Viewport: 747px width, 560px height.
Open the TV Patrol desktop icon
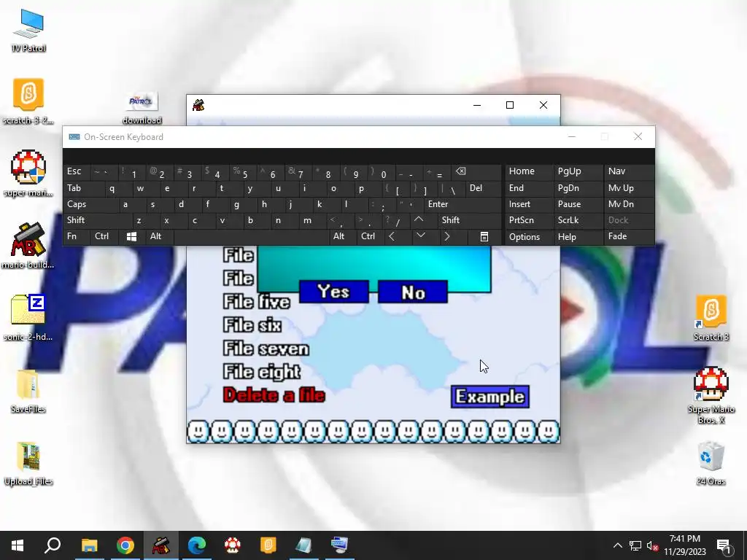(28, 31)
